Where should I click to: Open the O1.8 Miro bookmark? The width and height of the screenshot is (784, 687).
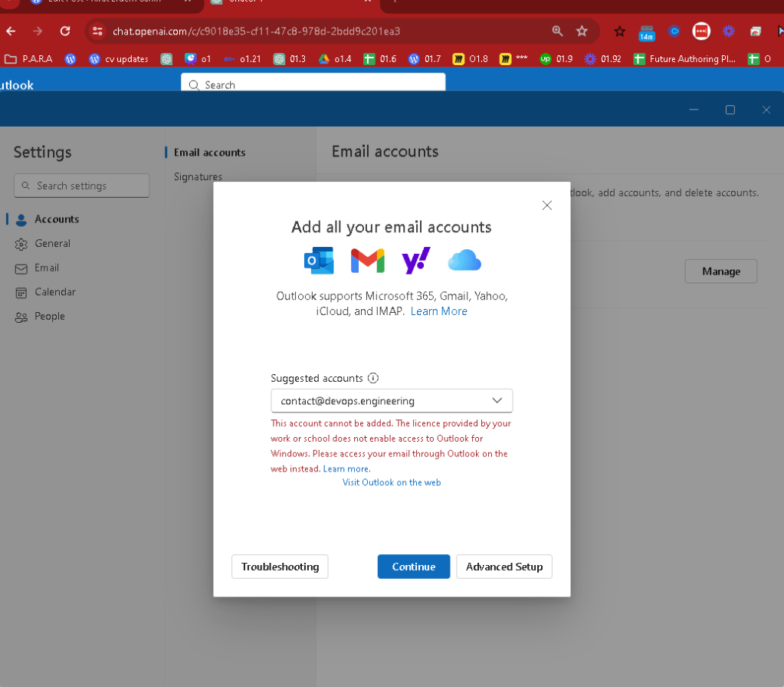point(470,59)
